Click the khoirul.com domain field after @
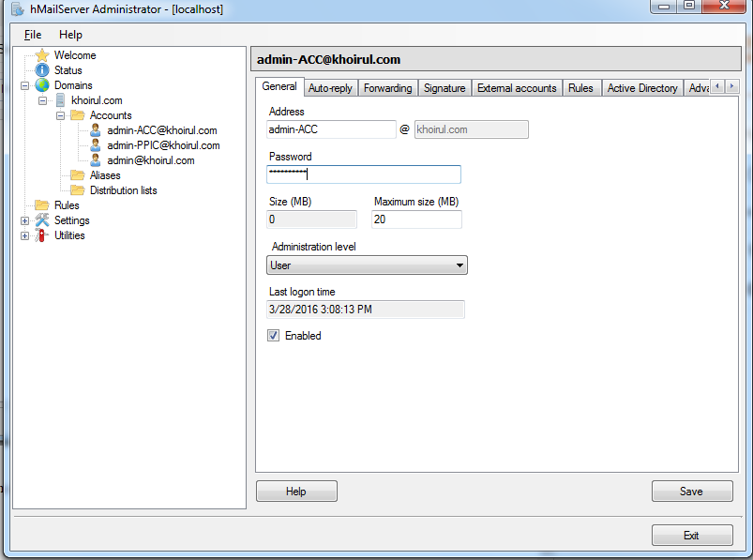Screen dimensions: 753x560 point(471,129)
